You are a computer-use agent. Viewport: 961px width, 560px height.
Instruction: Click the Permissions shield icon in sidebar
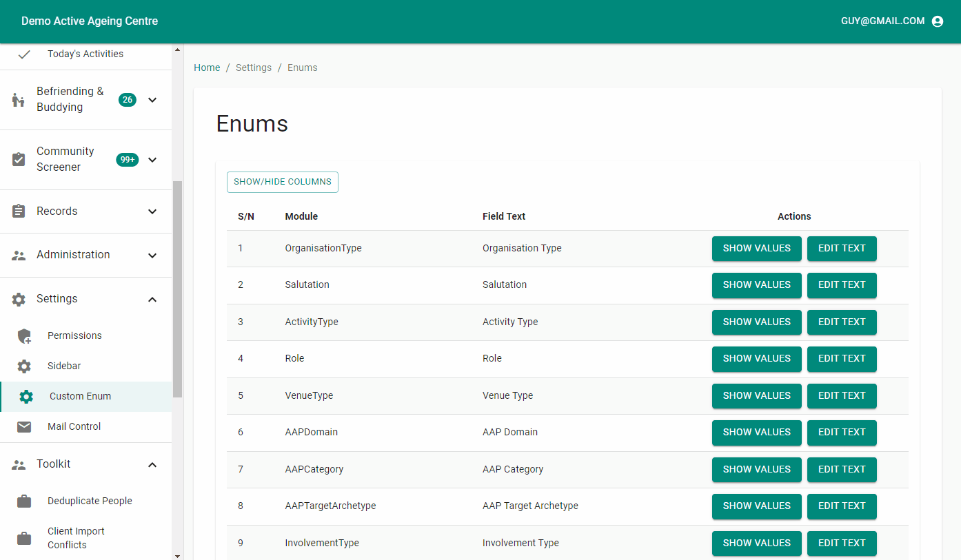(24, 336)
